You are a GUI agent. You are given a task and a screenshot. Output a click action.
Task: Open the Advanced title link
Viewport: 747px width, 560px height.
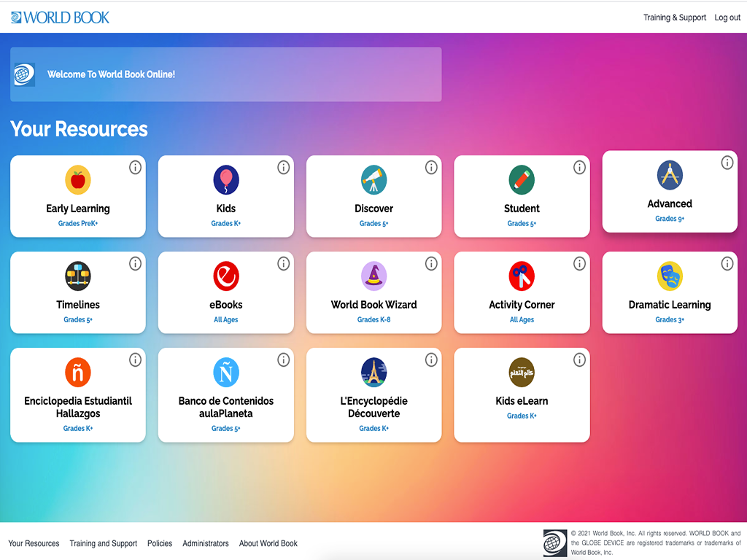tap(670, 204)
